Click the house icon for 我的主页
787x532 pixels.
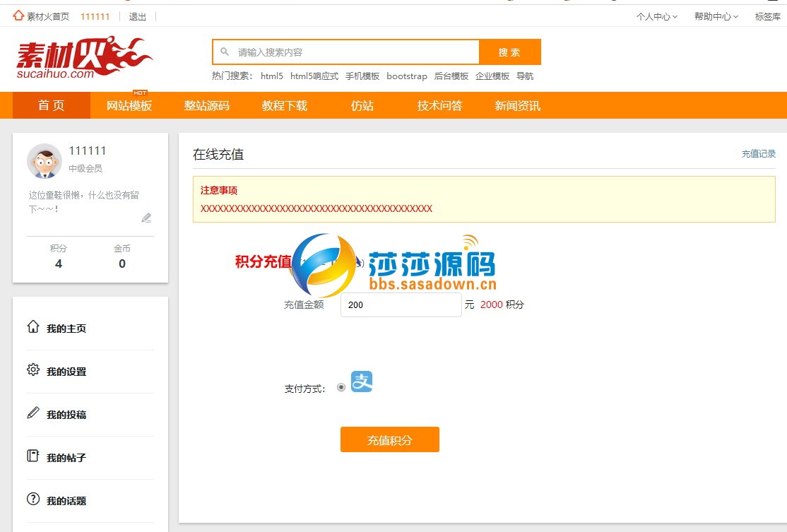[33, 326]
